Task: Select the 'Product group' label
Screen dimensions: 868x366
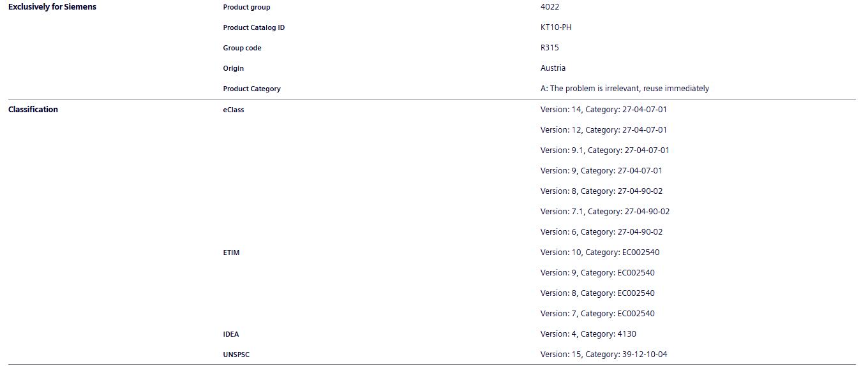Action: tap(246, 8)
